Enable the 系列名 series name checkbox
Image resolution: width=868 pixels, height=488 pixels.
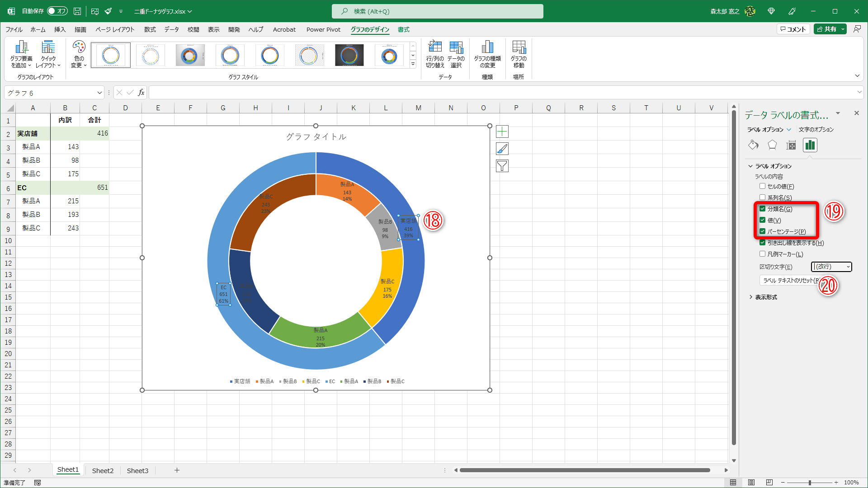point(763,197)
